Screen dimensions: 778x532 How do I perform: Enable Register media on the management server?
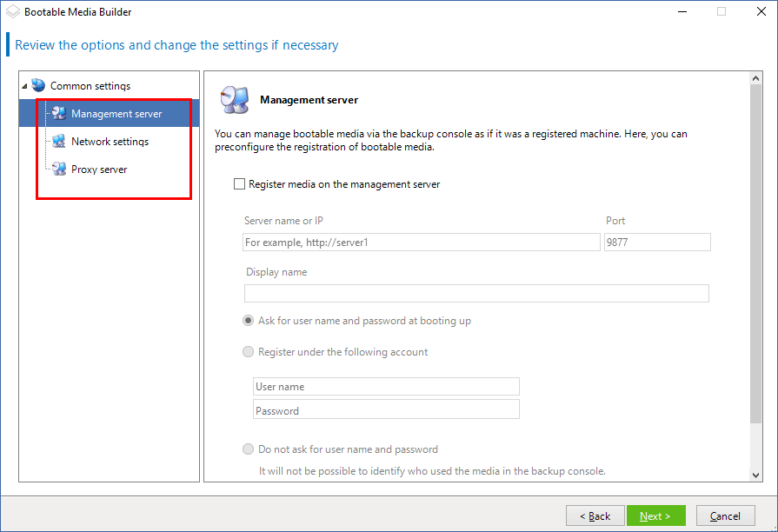click(x=239, y=184)
